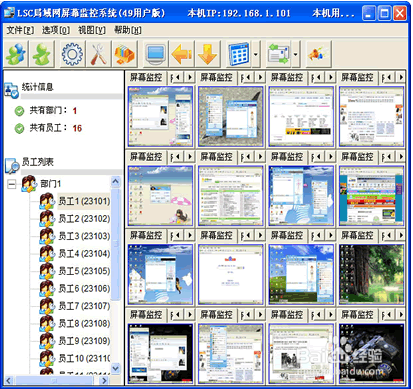The width and height of the screenshot is (413, 389).
Task: Click the orange left arrow toolbar icon
Action: coord(182,54)
